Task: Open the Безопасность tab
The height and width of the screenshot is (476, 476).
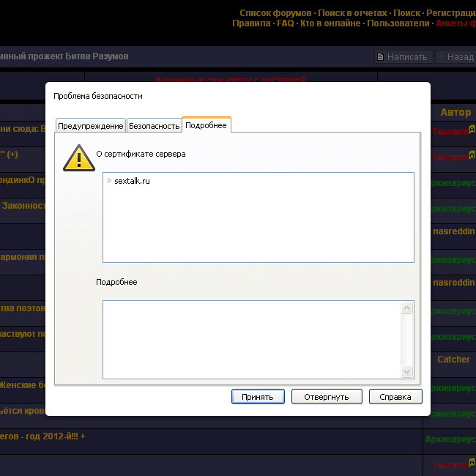Action: [154, 126]
